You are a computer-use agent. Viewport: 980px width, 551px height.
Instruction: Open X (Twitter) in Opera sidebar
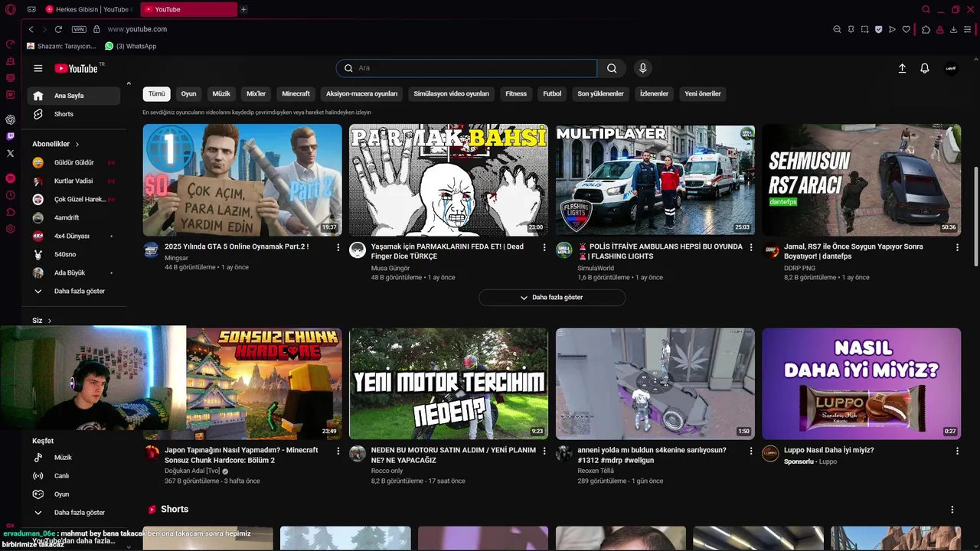pyautogui.click(x=10, y=153)
